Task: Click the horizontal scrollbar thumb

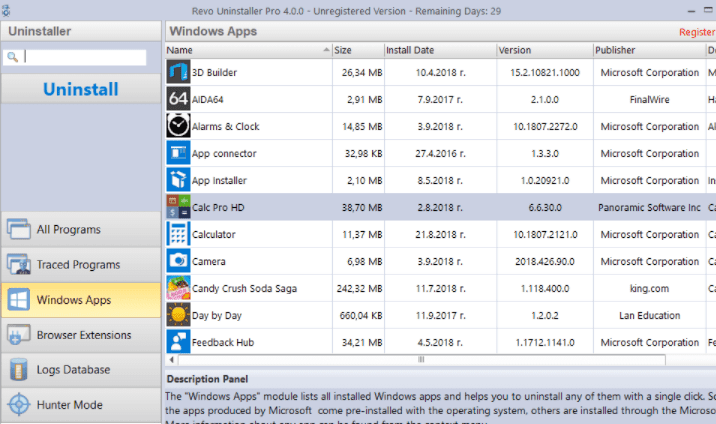Action: [421, 360]
